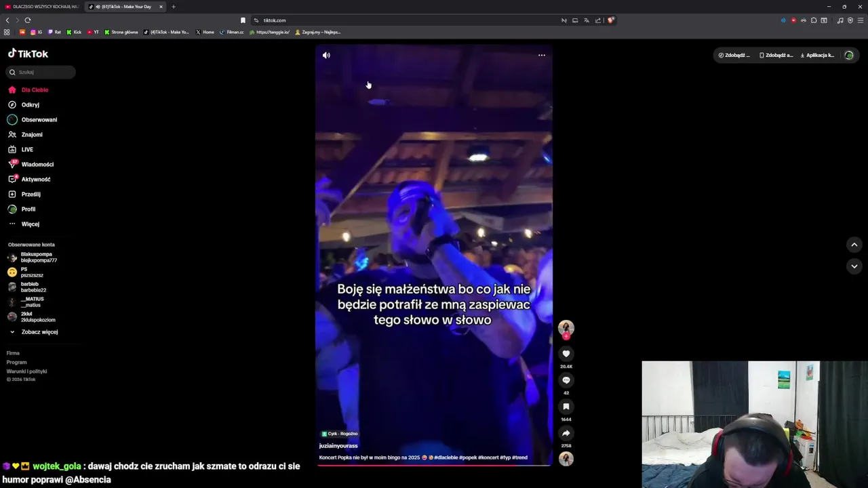Open the Kick bookmark
Viewport: 868px width, 488px height.
click(74, 32)
